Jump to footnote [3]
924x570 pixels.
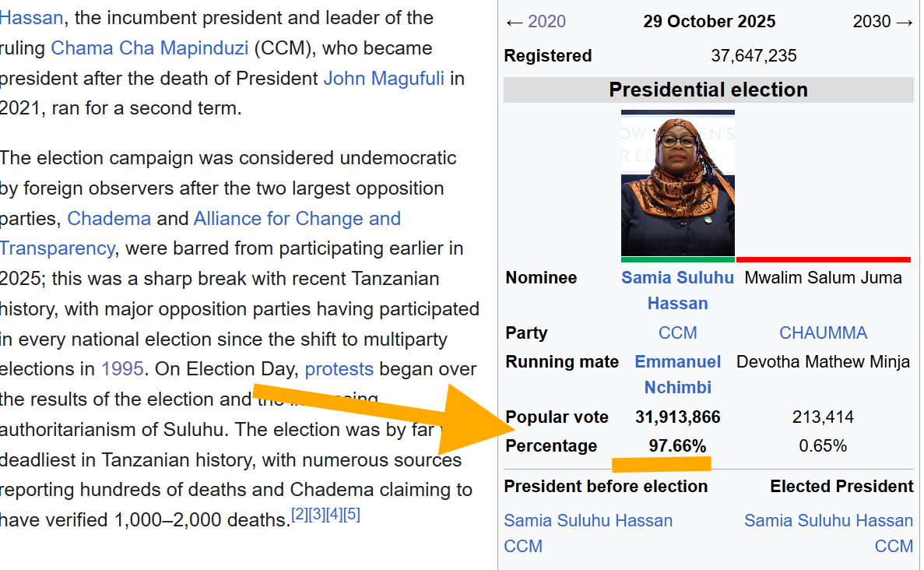coord(317,515)
